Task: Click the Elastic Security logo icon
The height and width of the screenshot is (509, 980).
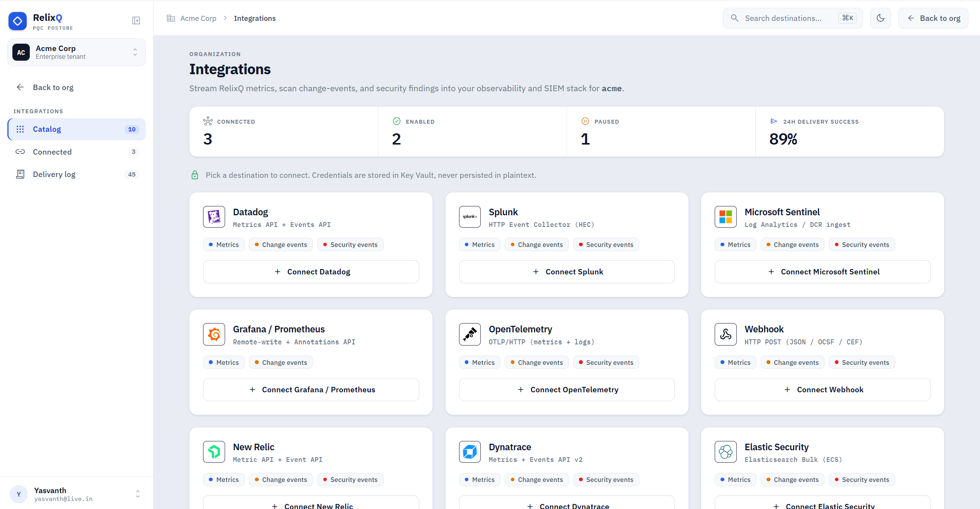Action: [726, 452]
